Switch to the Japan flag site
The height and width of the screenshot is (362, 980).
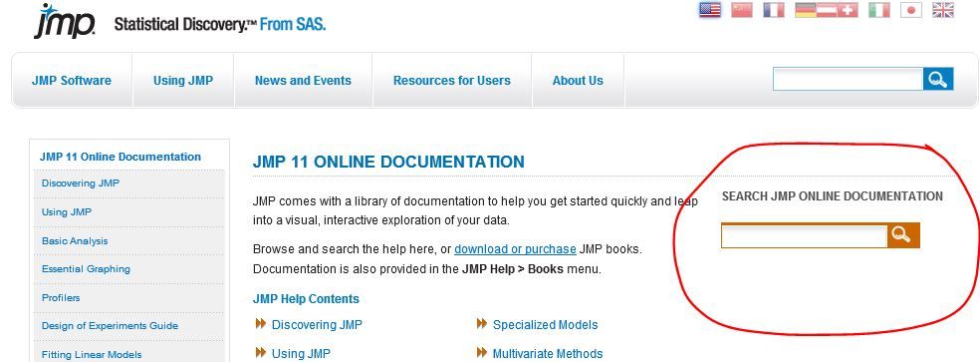pos(911,10)
